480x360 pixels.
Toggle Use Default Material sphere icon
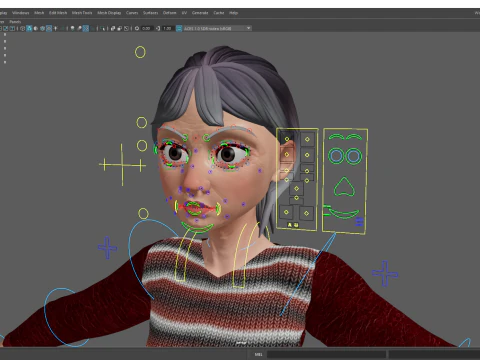(x=36, y=28)
